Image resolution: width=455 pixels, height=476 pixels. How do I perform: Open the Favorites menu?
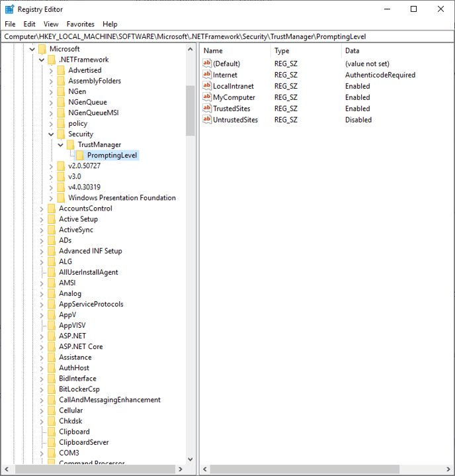[x=80, y=24]
